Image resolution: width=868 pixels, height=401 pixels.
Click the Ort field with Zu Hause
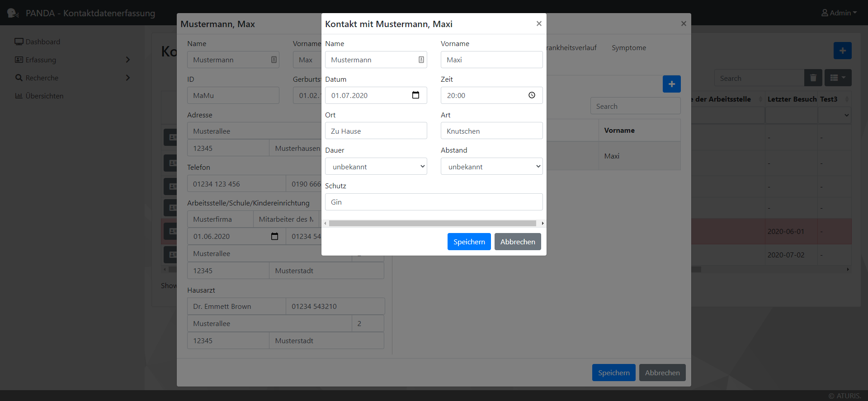[x=376, y=131]
